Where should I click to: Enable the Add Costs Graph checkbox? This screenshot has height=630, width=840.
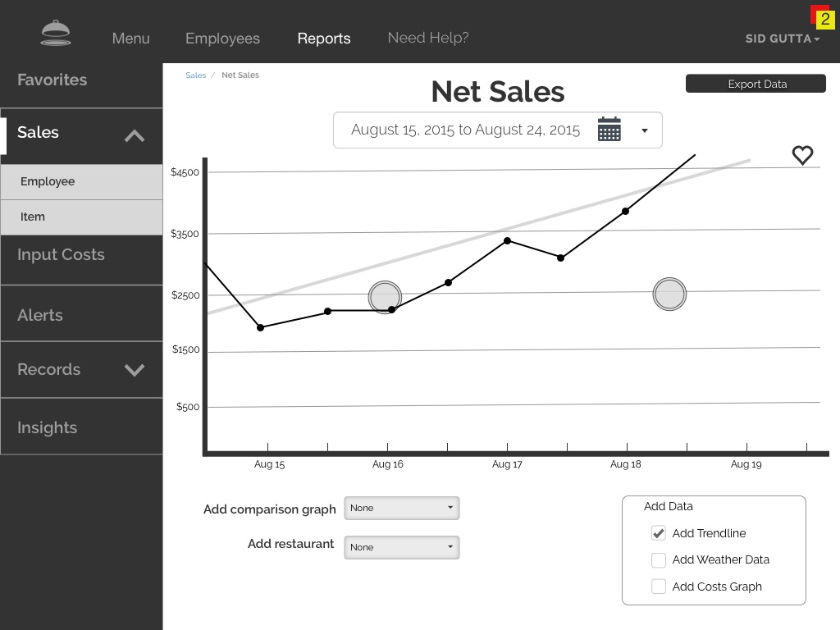[659, 586]
